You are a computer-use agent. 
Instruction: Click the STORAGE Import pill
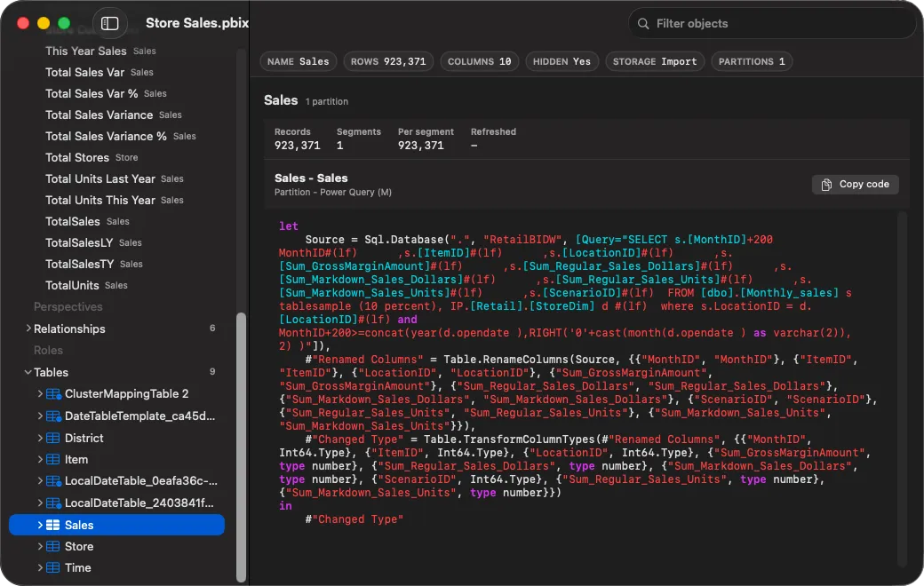tap(655, 61)
